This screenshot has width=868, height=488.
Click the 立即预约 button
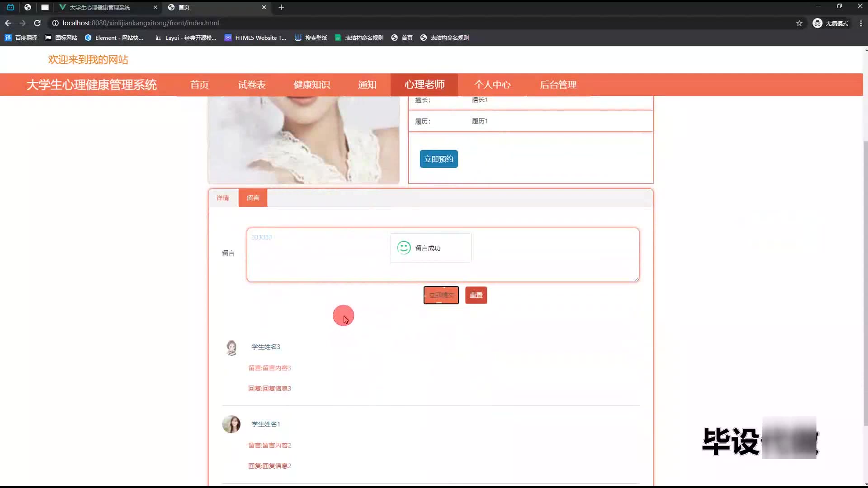point(439,159)
